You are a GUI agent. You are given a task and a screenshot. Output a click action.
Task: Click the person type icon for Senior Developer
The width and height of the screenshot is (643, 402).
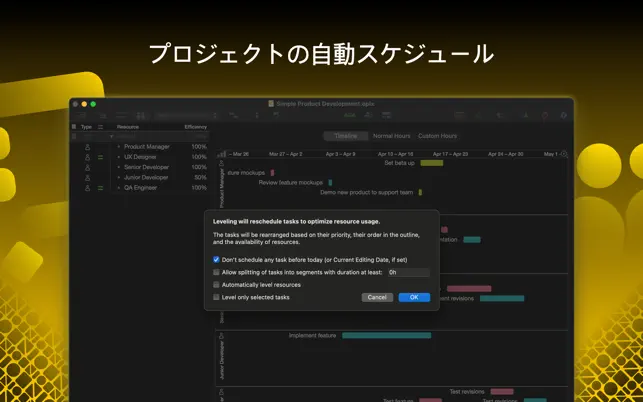(x=87, y=167)
